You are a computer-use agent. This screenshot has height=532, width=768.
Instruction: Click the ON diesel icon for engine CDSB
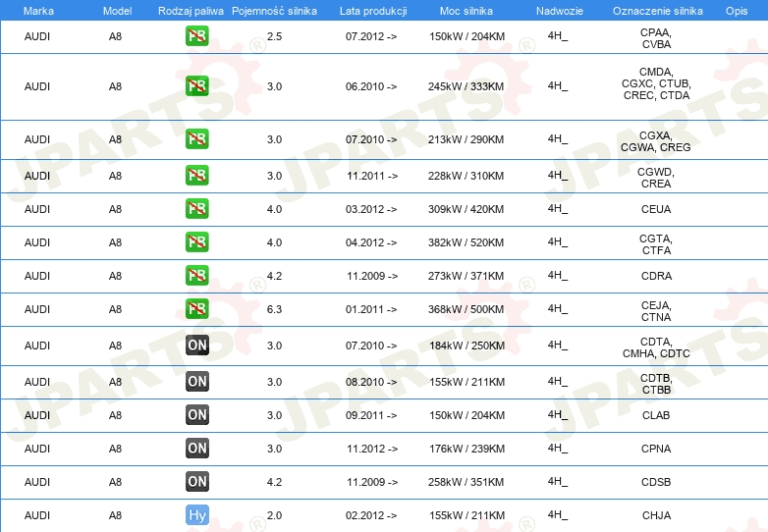[x=196, y=482]
